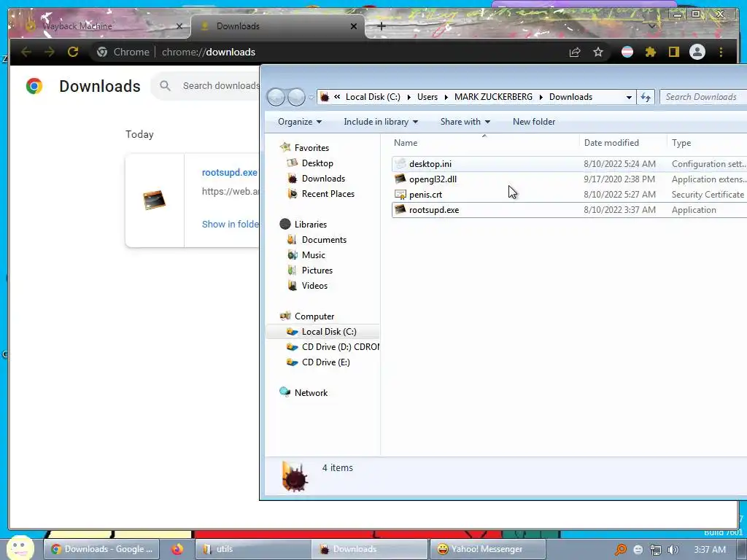The height and width of the screenshot is (560, 747).
Task: Close the Downloads Chrome tab
Action: coord(354,26)
